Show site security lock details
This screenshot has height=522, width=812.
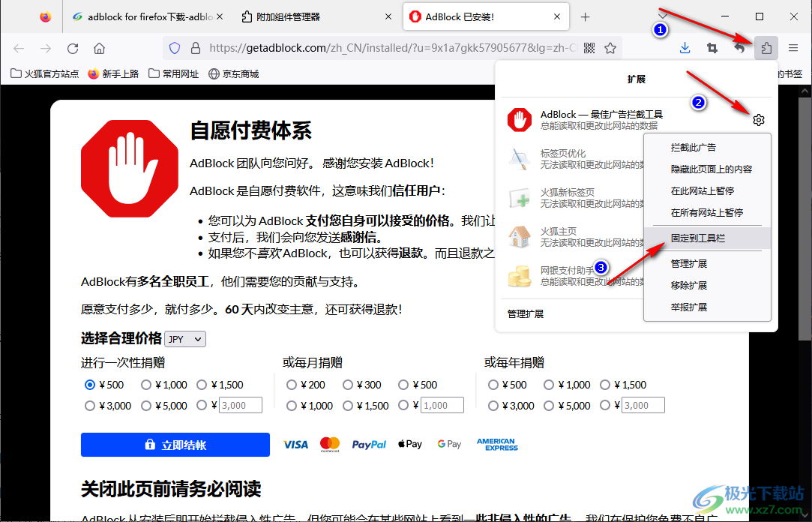click(x=195, y=48)
